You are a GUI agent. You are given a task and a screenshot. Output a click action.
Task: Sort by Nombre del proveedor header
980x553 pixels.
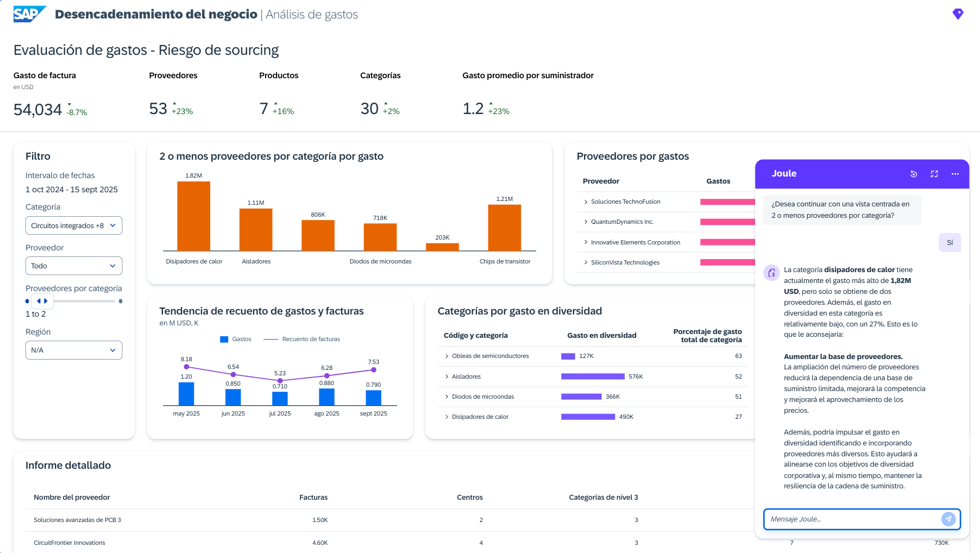tap(72, 498)
